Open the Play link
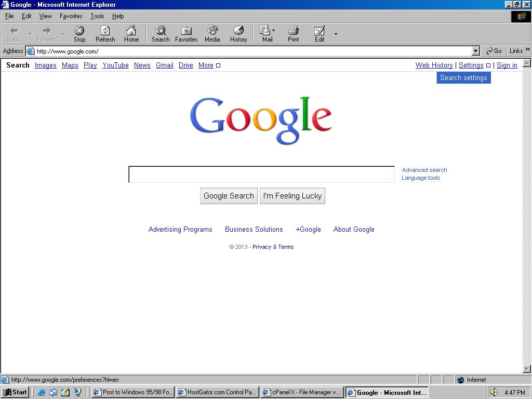This screenshot has width=532, height=399. (x=90, y=65)
